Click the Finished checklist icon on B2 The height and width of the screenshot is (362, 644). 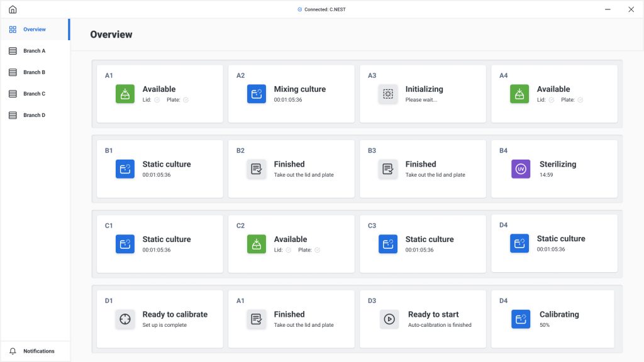257,169
